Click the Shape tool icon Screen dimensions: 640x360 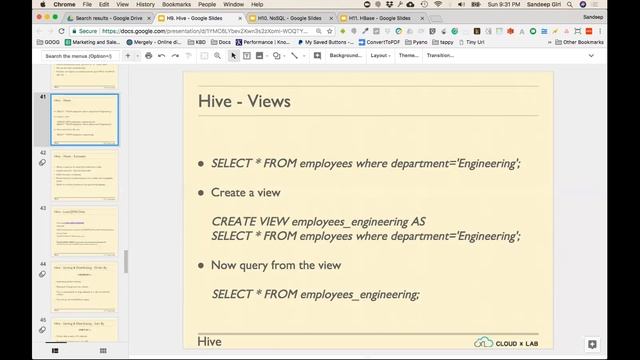[x=276, y=56]
